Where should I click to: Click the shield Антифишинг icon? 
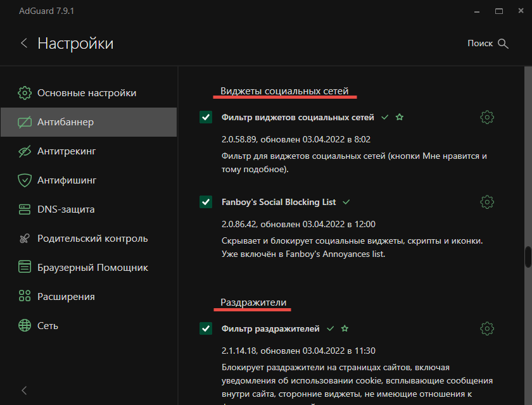(25, 180)
